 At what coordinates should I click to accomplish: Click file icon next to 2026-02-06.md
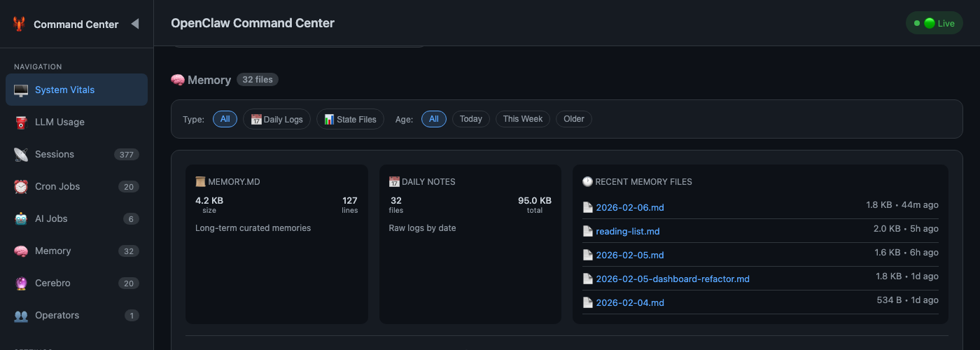[588, 207]
